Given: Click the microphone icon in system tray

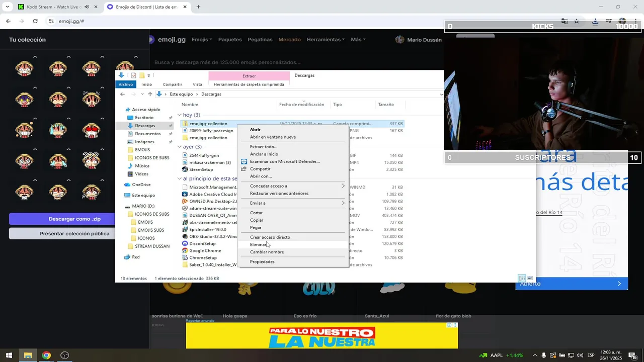Looking at the screenshot, I should 544,355.
